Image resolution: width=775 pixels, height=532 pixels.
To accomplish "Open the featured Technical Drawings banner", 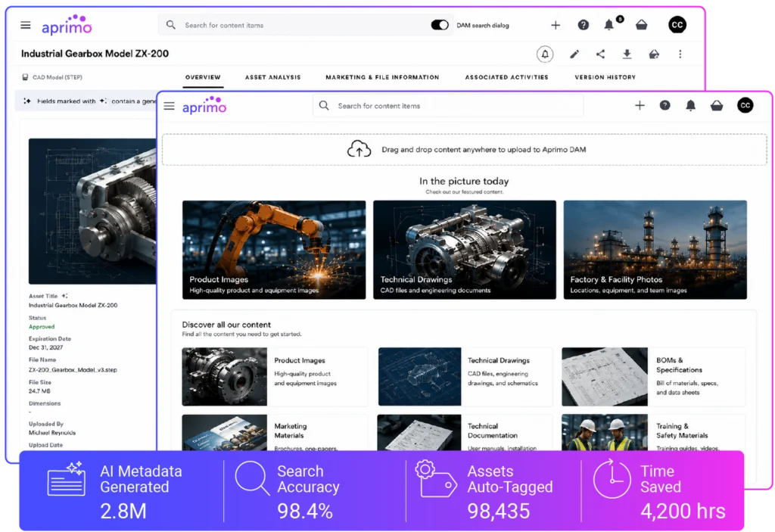I will [465, 250].
